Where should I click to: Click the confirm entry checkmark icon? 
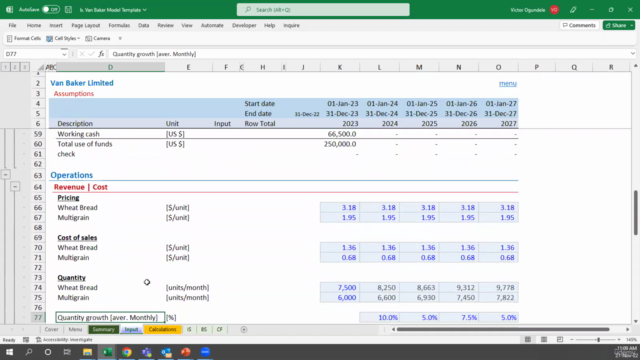(x=91, y=54)
